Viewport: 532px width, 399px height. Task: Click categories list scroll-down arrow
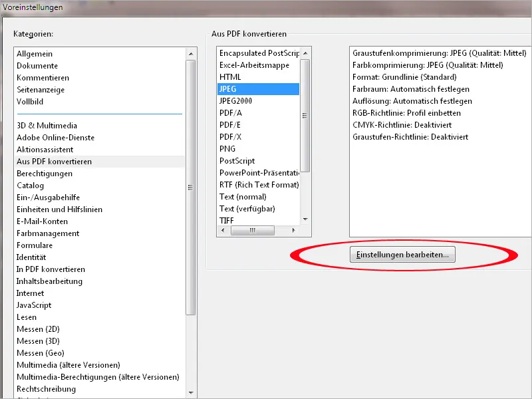pos(191,393)
